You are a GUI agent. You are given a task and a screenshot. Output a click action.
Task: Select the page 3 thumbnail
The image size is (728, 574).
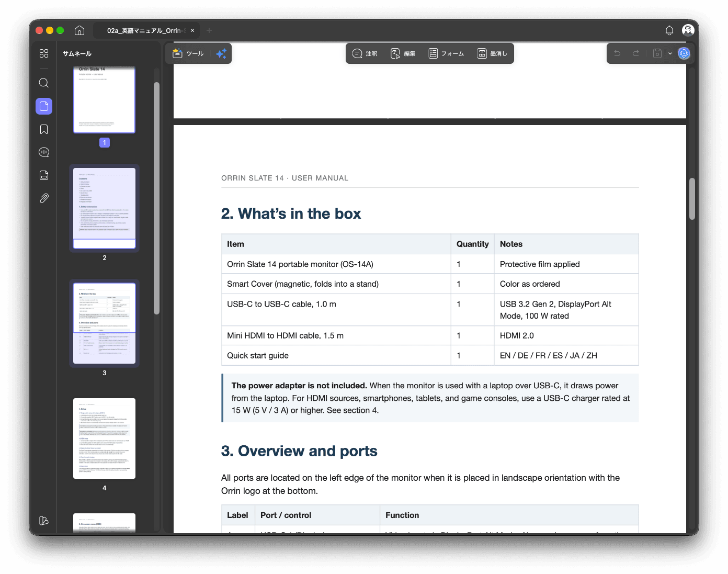105,323
